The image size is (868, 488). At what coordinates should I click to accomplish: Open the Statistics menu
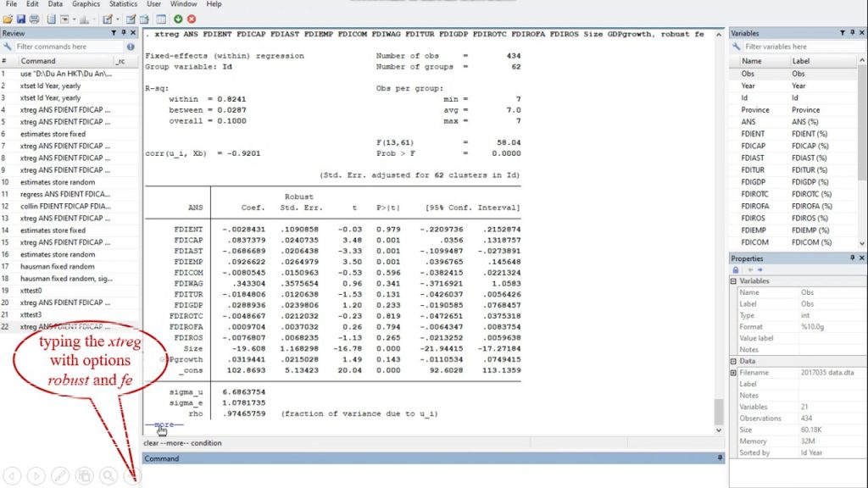pyautogui.click(x=122, y=3)
